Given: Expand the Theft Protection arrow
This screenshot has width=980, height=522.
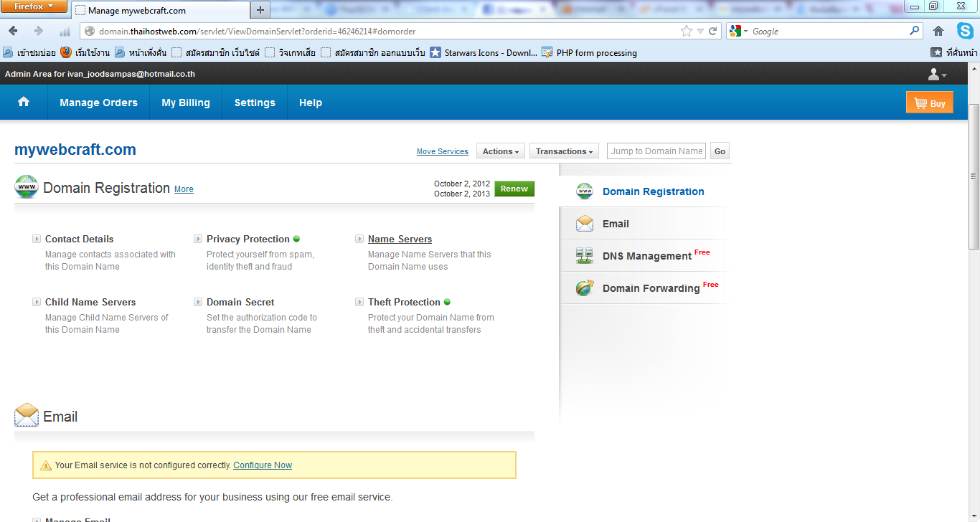Looking at the screenshot, I should coord(359,302).
